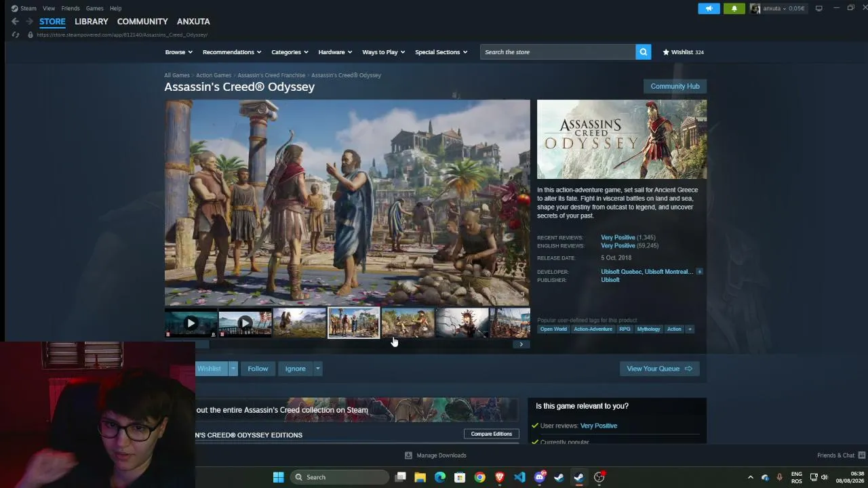868x488 pixels.
Task: Open Visual Studio Code from the taskbar
Action: tap(519, 477)
